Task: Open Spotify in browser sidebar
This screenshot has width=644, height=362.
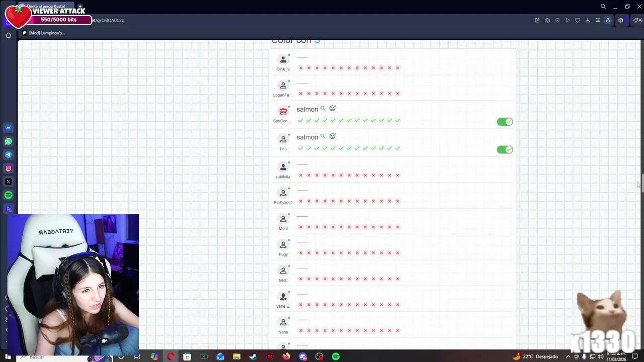Action: (x=9, y=195)
